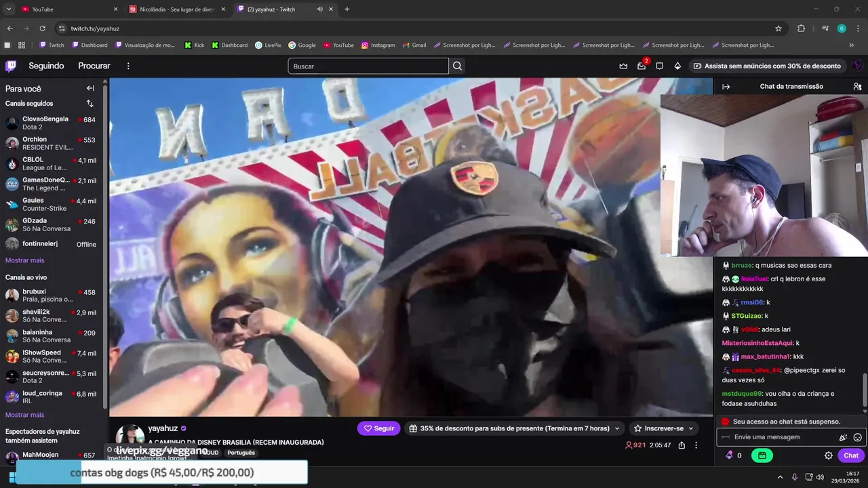868x488 pixels.
Task: Collapse chat panel arrow
Action: [726, 87]
